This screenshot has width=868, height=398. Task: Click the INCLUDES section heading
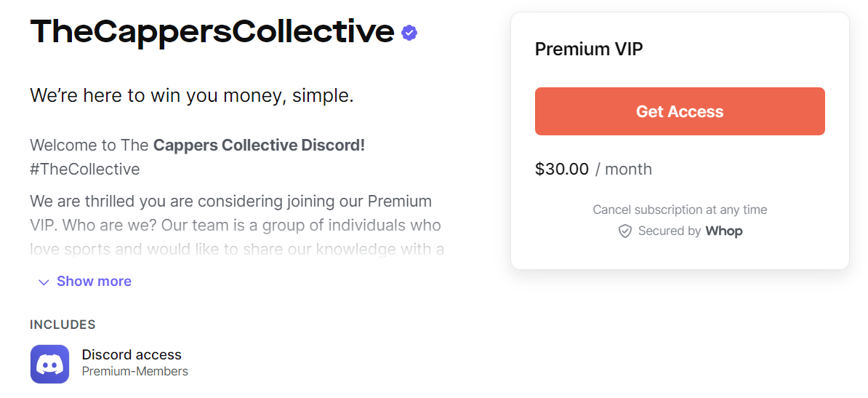point(63,325)
